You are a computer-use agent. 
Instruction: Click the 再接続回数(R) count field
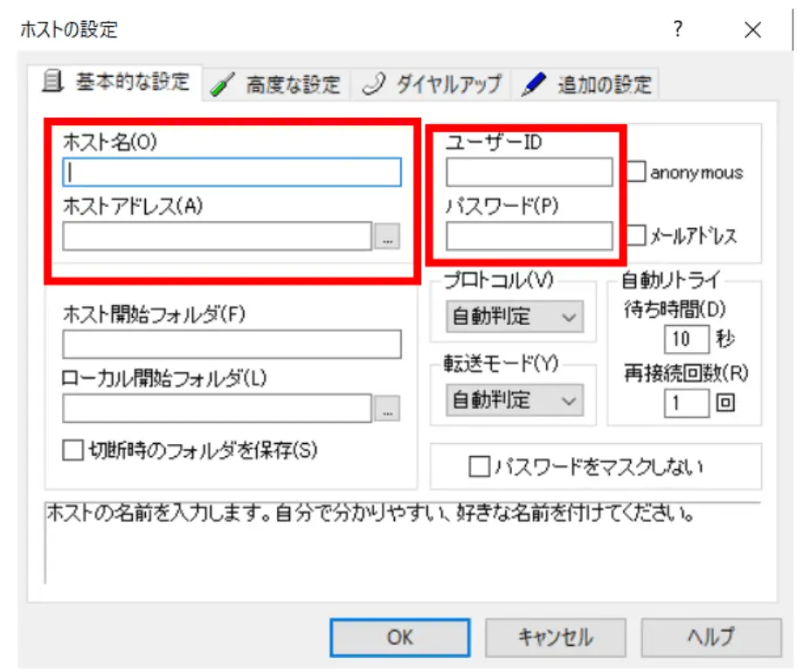[687, 403]
